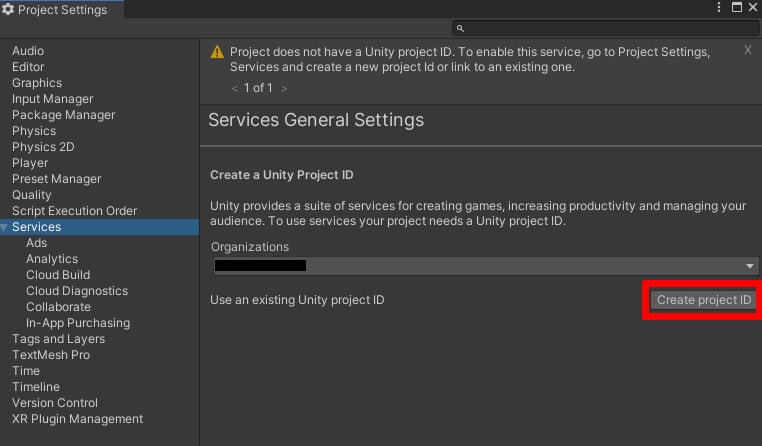Open the three-dot window options menu
The image size is (762, 446).
point(719,7)
